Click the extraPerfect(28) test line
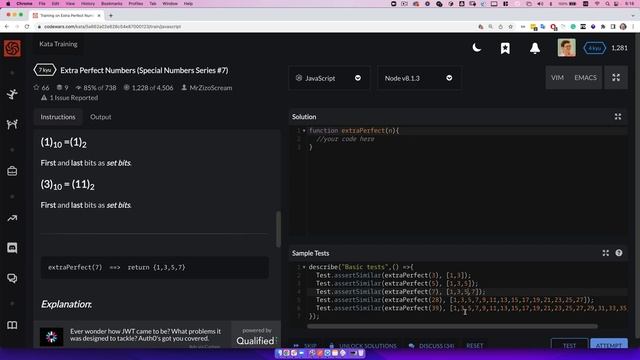This screenshot has height=360, width=640. pos(455,300)
